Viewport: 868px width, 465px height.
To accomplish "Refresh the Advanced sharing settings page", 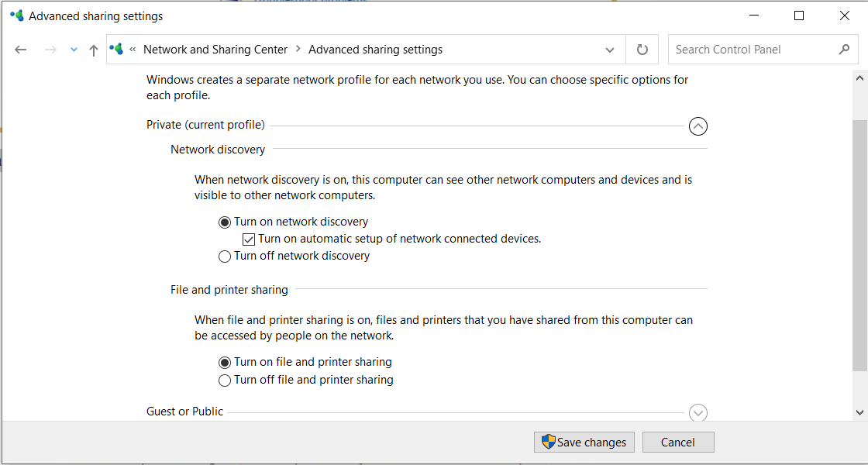I will 642,50.
